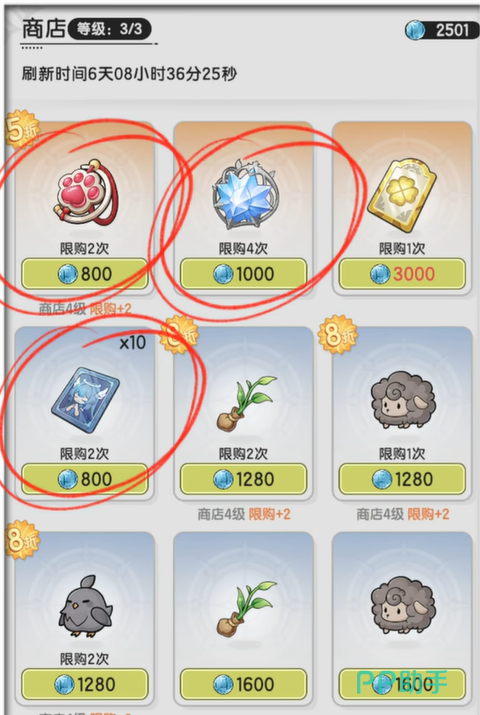Buy discounted sapling for 1280 gems

pos(243,479)
